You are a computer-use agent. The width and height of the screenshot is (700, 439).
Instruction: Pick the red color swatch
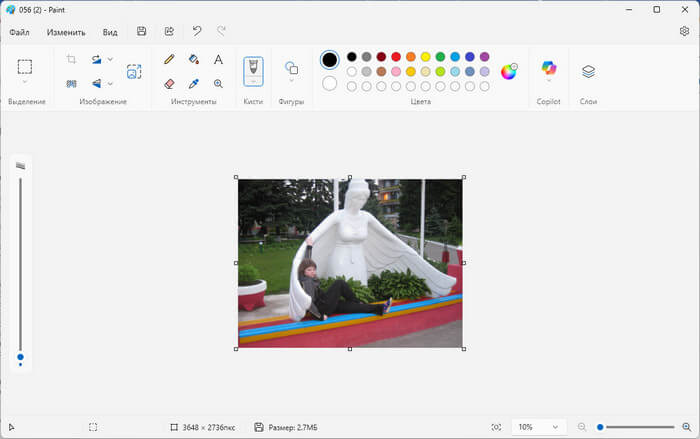396,57
